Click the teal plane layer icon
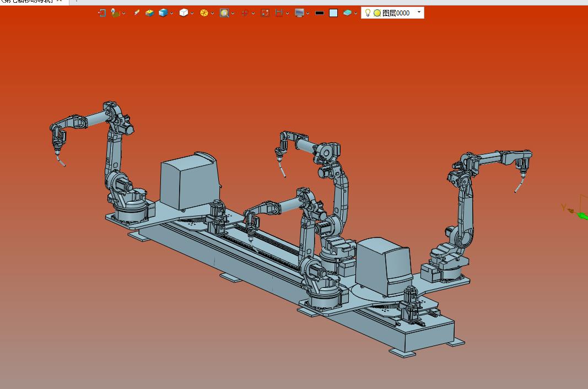This screenshot has height=389, width=588. click(x=347, y=13)
